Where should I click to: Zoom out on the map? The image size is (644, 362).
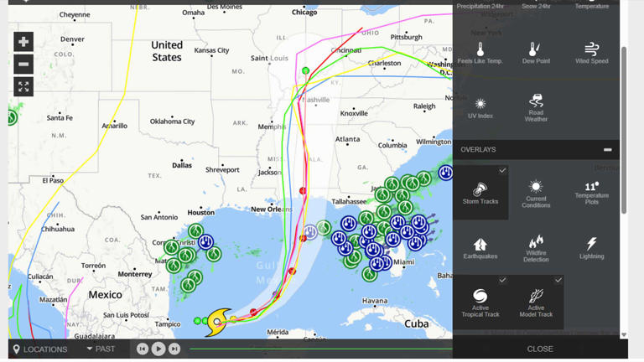click(23, 64)
